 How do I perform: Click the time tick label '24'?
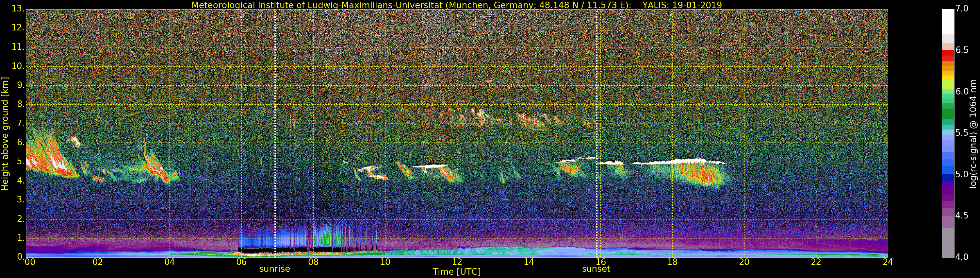click(888, 262)
